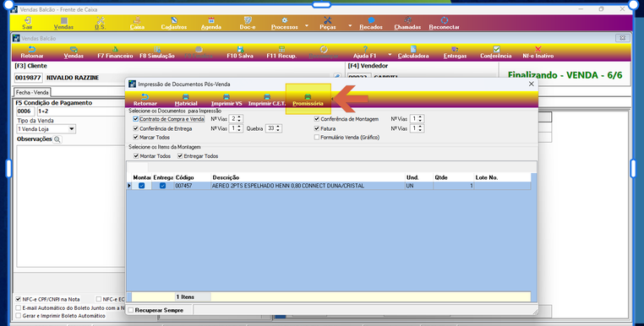Open the Tipo da Venda dropdown
The height and width of the screenshot is (326, 644).
coord(72,129)
